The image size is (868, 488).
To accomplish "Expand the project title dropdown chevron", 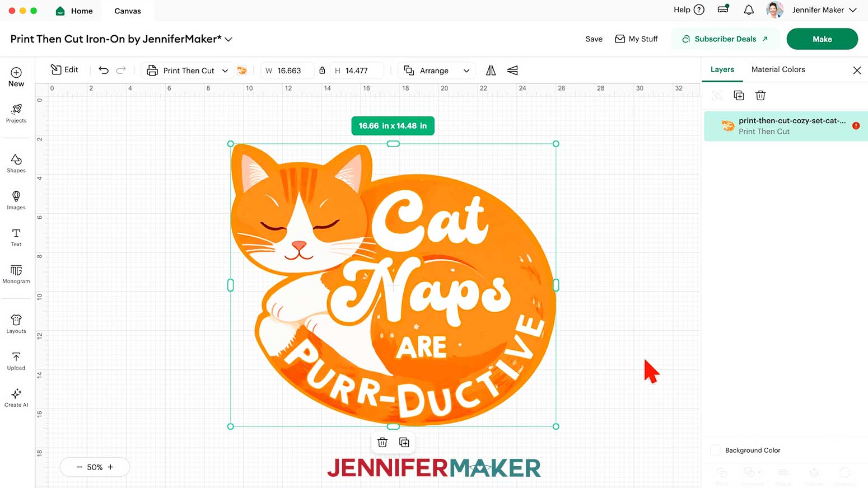I will [x=228, y=39].
